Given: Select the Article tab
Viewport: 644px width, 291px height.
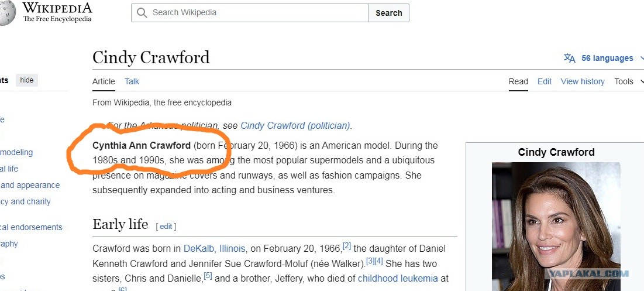Looking at the screenshot, I should pos(104,81).
